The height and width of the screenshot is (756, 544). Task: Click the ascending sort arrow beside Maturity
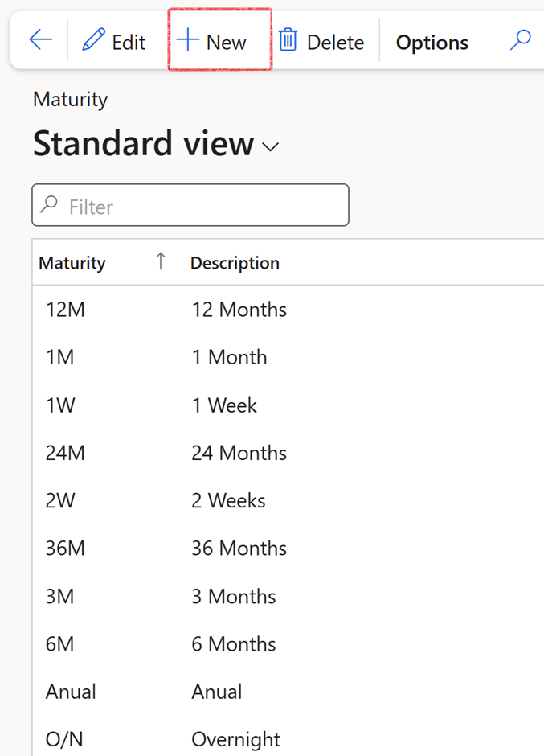[x=161, y=262]
